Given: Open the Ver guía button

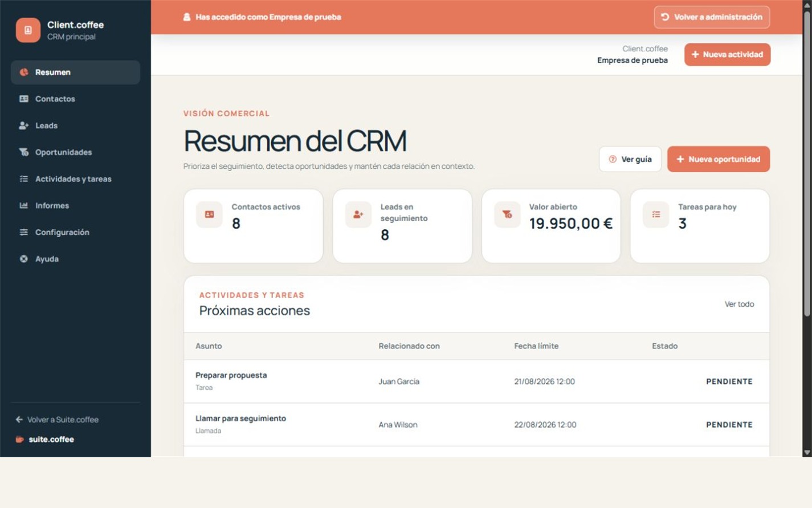Looking at the screenshot, I should click(x=630, y=160).
